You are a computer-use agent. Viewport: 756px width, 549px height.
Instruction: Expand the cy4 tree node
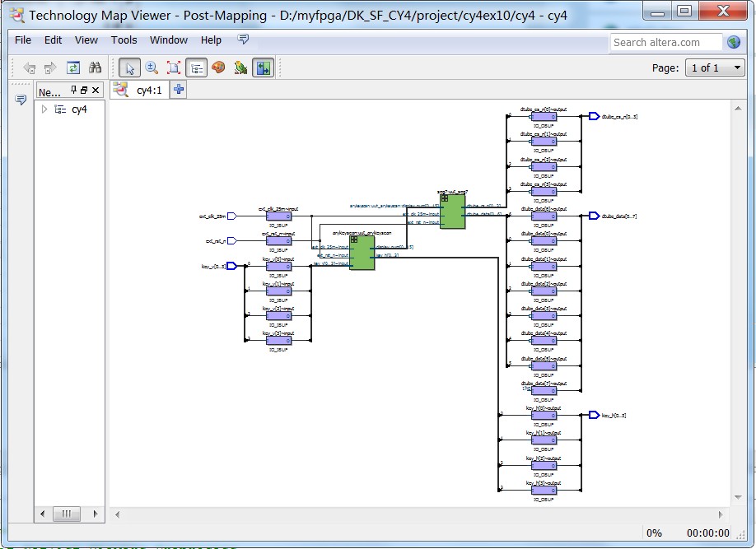pos(44,109)
